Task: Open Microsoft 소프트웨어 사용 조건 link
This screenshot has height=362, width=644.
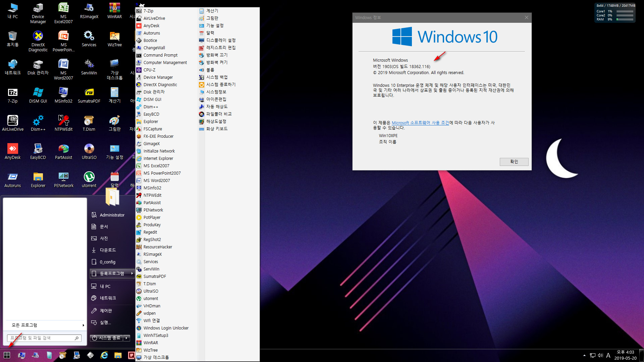Action: pyautogui.click(x=420, y=123)
